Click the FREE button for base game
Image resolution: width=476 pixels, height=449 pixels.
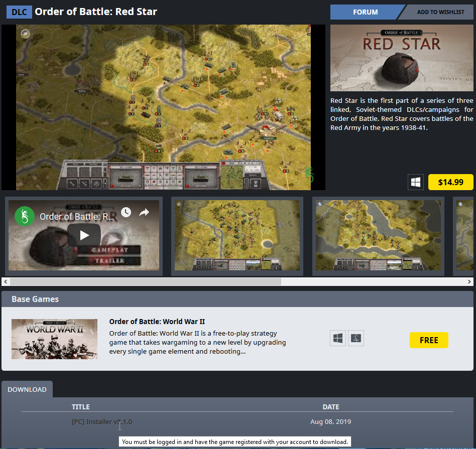pos(429,340)
